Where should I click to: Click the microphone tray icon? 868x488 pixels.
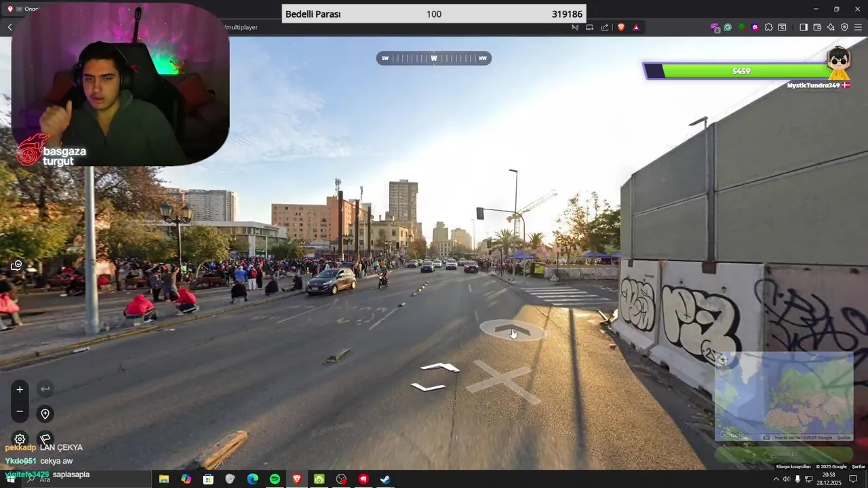click(797, 479)
